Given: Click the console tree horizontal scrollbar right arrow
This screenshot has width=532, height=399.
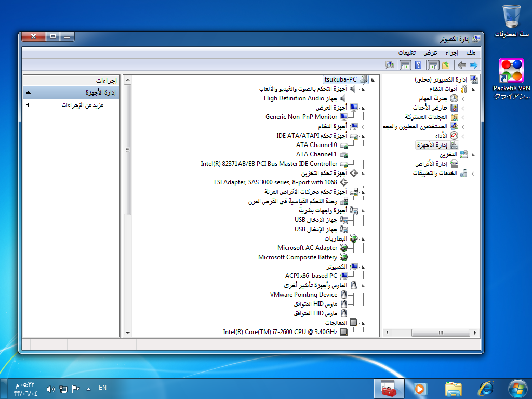Looking at the screenshot, I should tap(475, 332).
